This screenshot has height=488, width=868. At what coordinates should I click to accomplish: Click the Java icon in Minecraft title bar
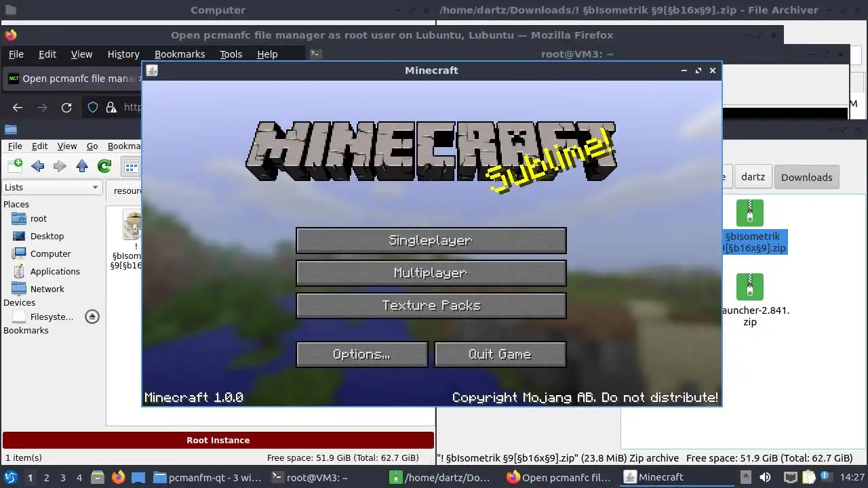152,70
